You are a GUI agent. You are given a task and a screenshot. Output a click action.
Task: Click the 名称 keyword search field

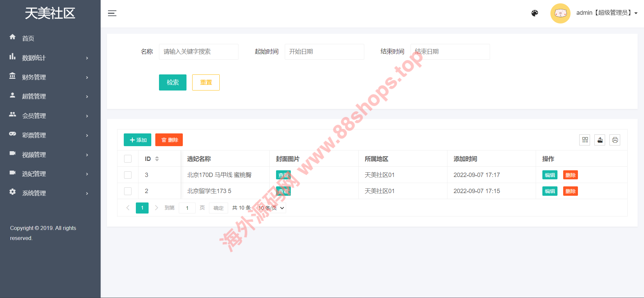199,52
